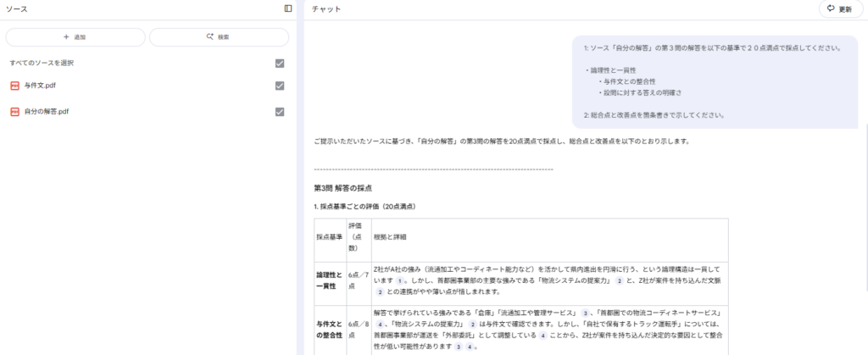This screenshot has height=355, width=868.
Task: Open the 自分の解答.pdf source entry
Action: point(47,112)
